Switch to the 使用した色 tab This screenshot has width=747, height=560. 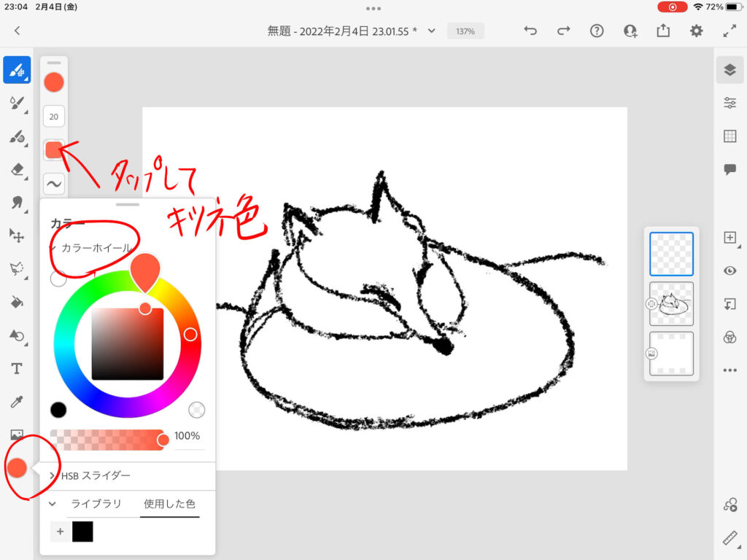(169, 504)
